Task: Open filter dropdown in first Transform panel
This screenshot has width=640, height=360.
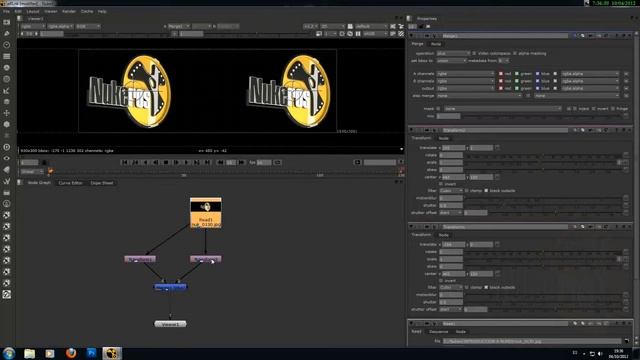Action: coord(451,191)
